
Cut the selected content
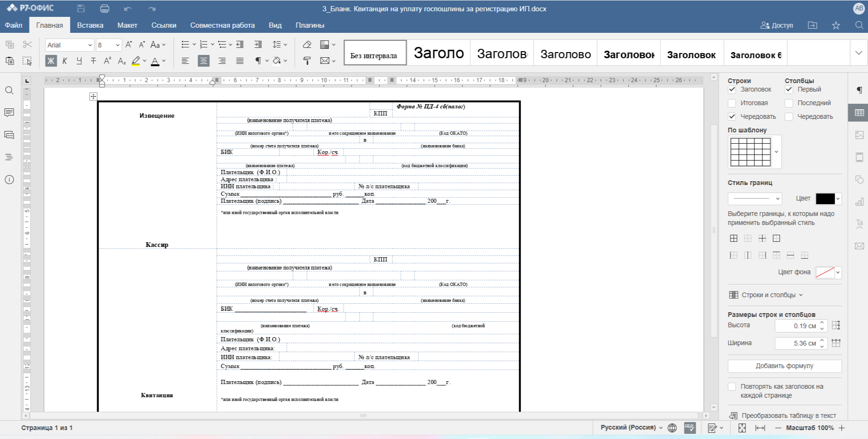(x=27, y=45)
